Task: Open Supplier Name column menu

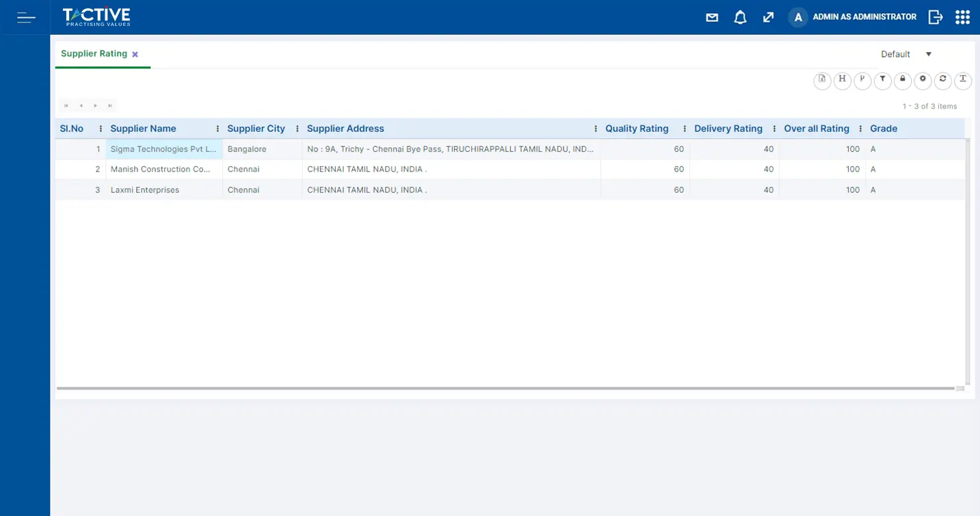Action: (x=217, y=128)
